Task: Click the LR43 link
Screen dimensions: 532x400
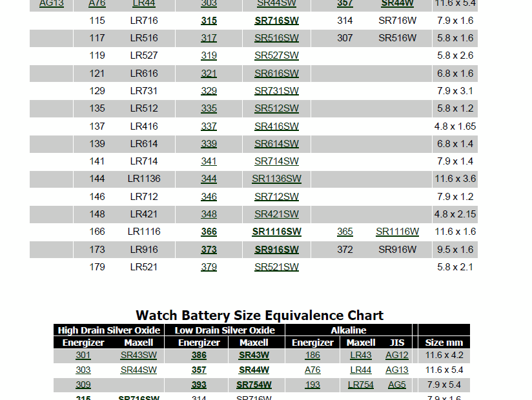Action: pos(361,355)
